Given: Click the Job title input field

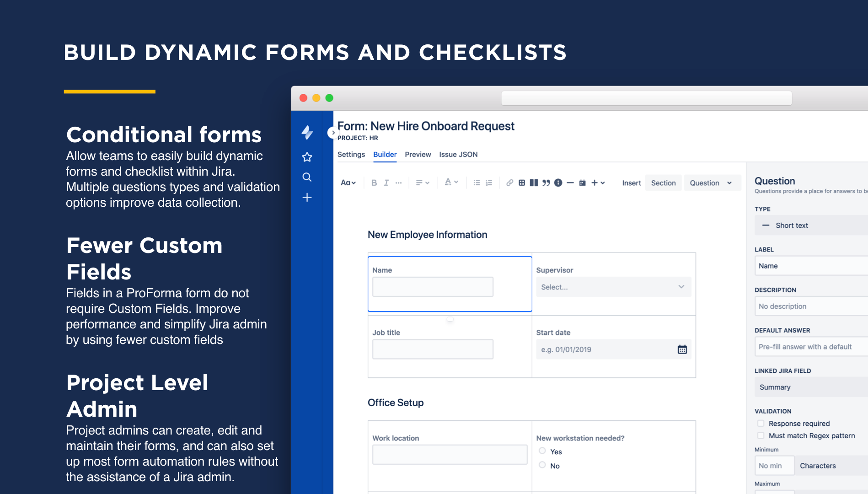Looking at the screenshot, I should click(433, 349).
